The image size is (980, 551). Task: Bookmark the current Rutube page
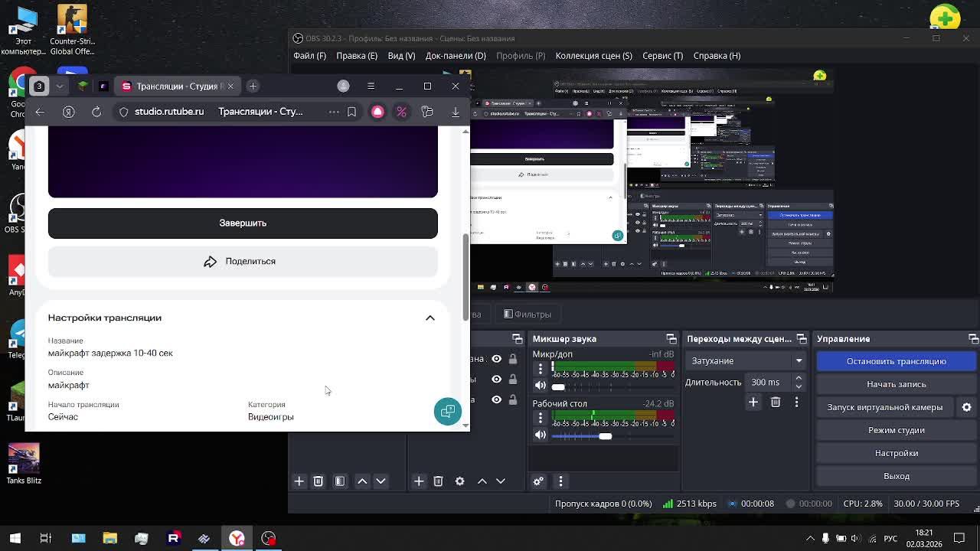pyautogui.click(x=351, y=112)
